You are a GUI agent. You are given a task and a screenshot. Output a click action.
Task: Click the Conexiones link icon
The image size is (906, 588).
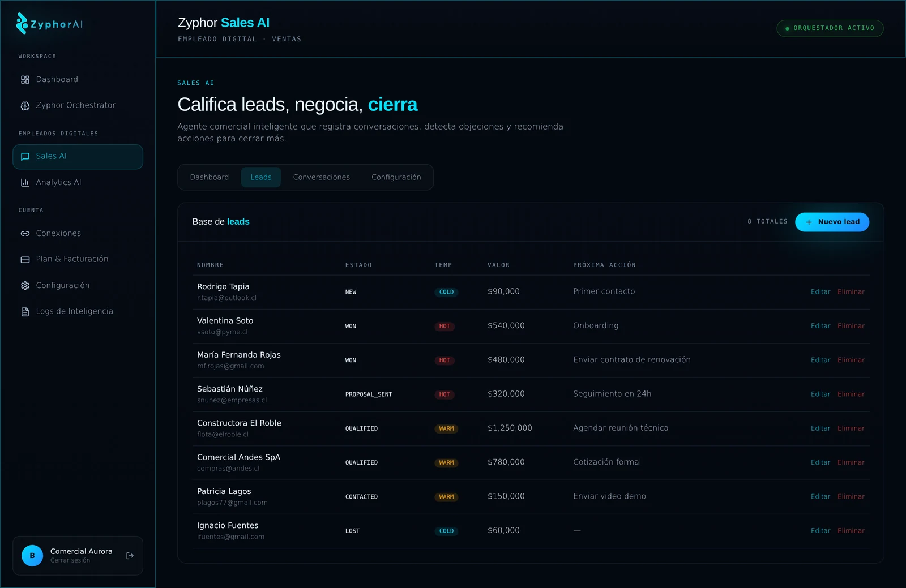click(25, 234)
